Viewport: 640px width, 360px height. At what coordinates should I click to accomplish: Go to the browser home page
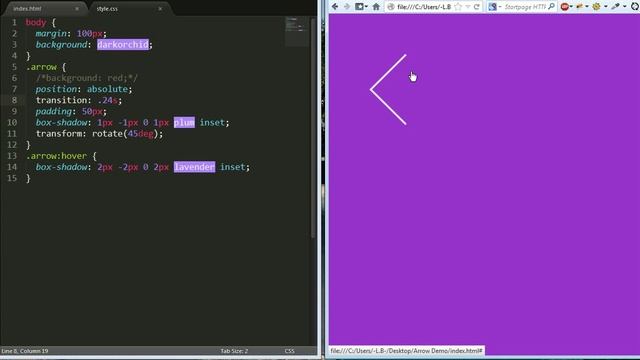tap(376, 7)
